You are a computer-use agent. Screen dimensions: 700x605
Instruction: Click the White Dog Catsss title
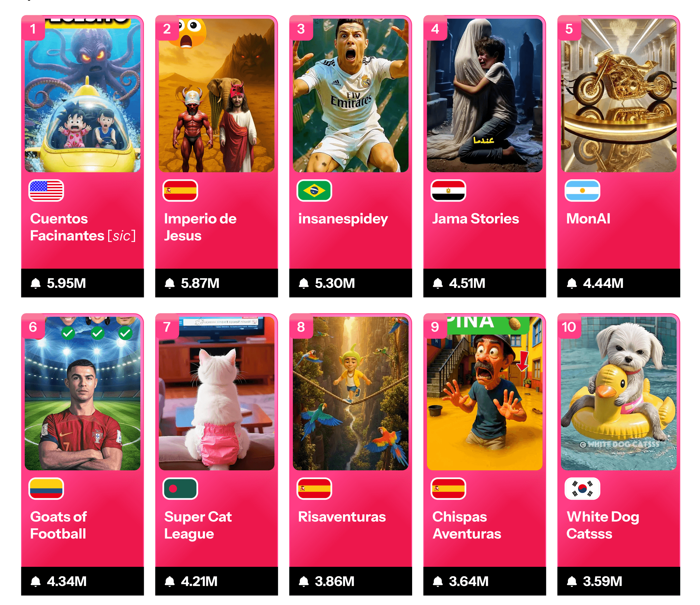point(603,525)
